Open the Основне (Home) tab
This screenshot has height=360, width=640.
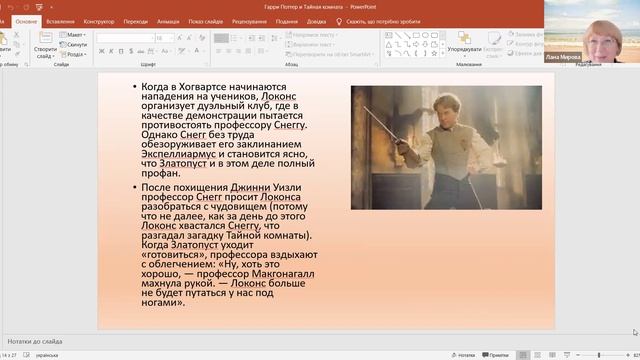click(26, 22)
